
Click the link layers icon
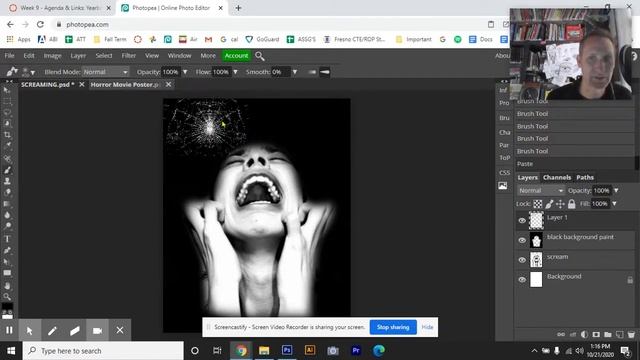click(x=561, y=334)
